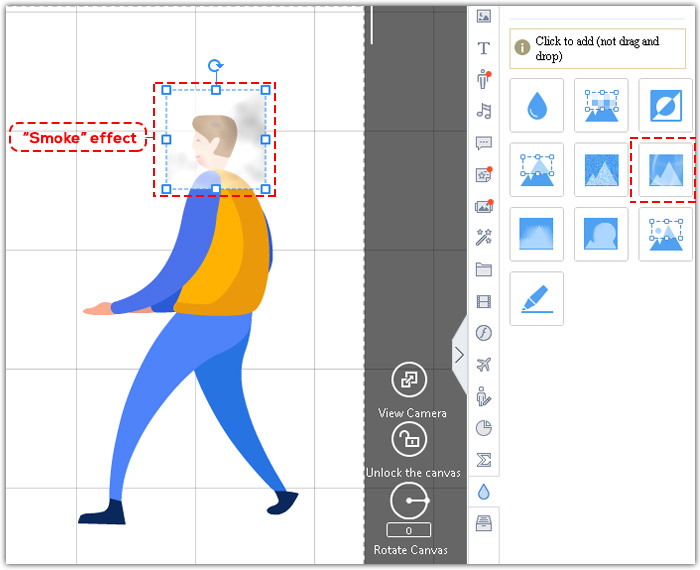Open the folder icon in sidebar
The height and width of the screenshot is (570, 700).
pyautogui.click(x=484, y=270)
